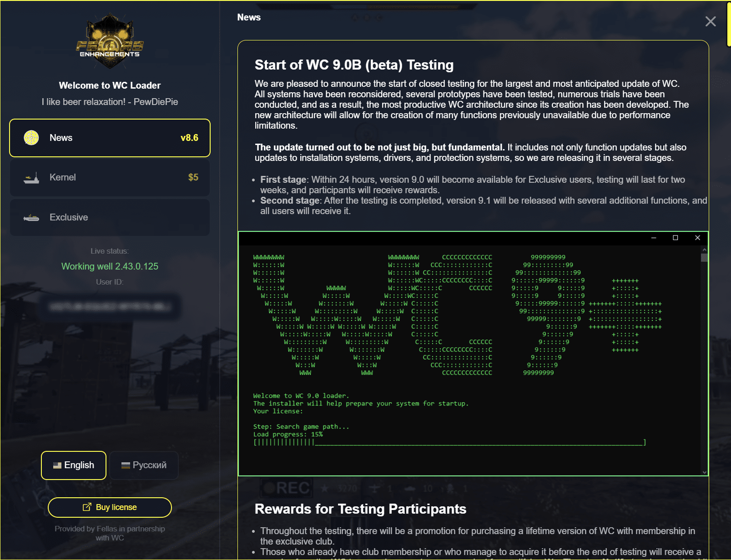This screenshot has width=731, height=560.
Task: Click the Russian flag icon
Action: [x=126, y=465]
